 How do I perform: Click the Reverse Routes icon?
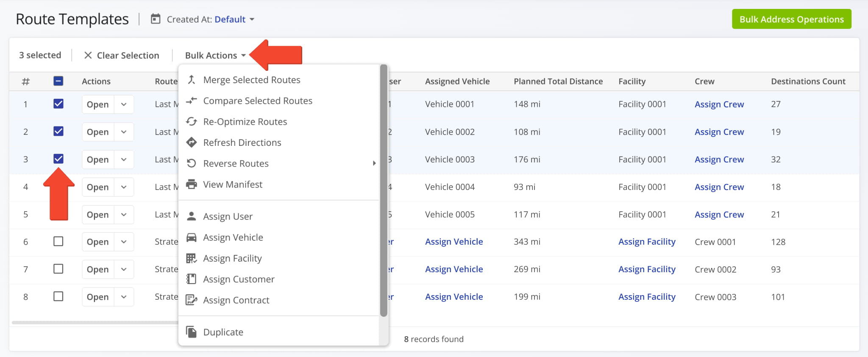click(192, 163)
